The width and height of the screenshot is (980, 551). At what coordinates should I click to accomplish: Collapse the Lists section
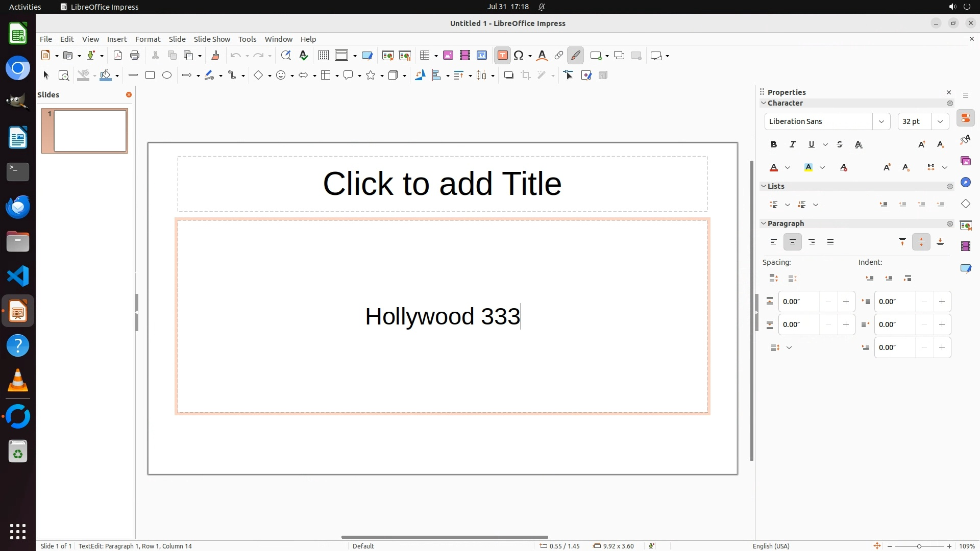tap(764, 186)
